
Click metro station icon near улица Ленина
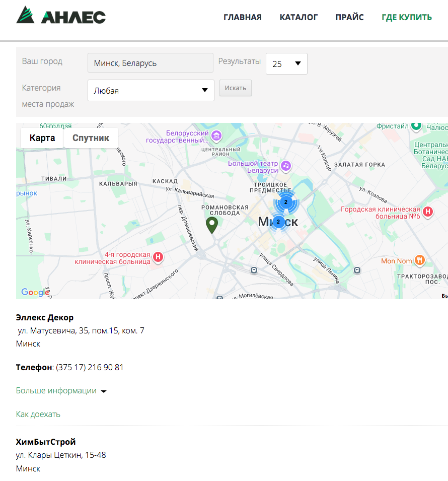[357, 270]
